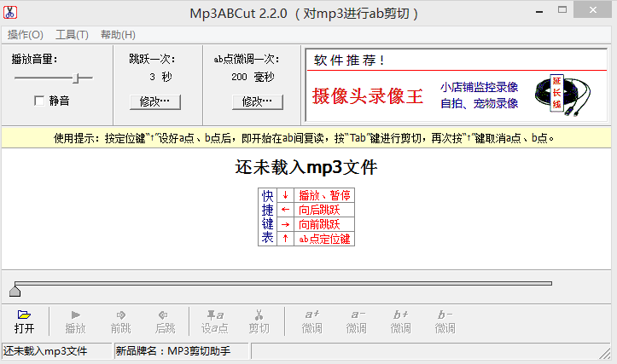The height and width of the screenshot is (364, 617).
Task: Click the 200 毫秒 fine-tune value
Action: pos(253,77)
